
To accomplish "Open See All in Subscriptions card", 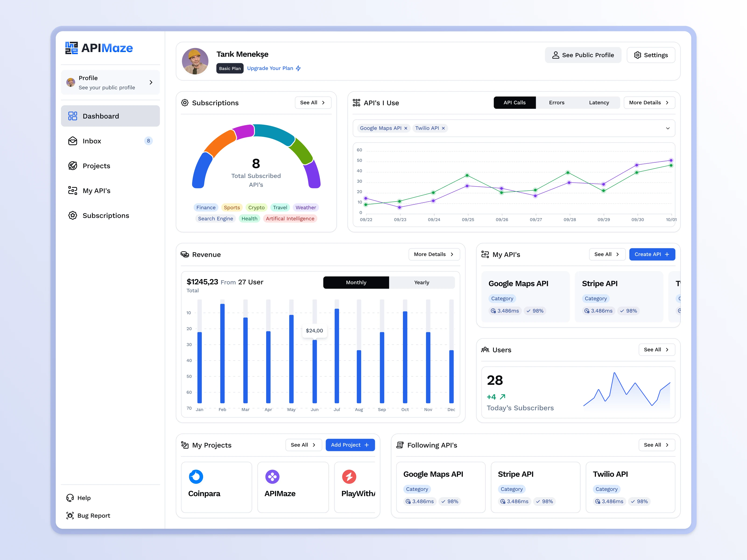I will click(313, 103).
